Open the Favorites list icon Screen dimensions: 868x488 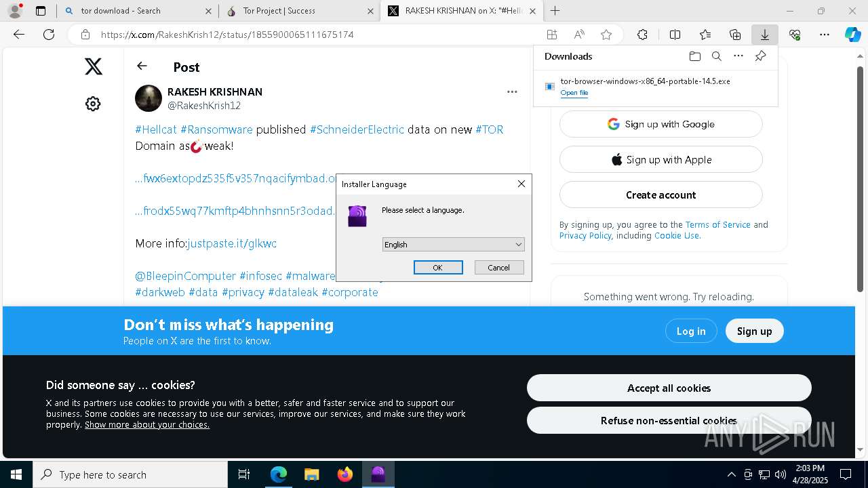coord(705,35)
